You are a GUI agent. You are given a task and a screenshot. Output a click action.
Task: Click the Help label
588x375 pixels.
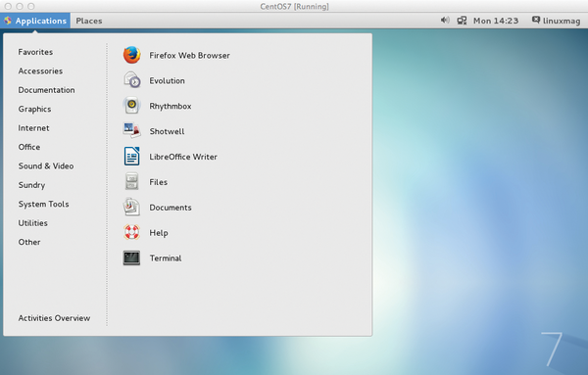click(159, 233)
